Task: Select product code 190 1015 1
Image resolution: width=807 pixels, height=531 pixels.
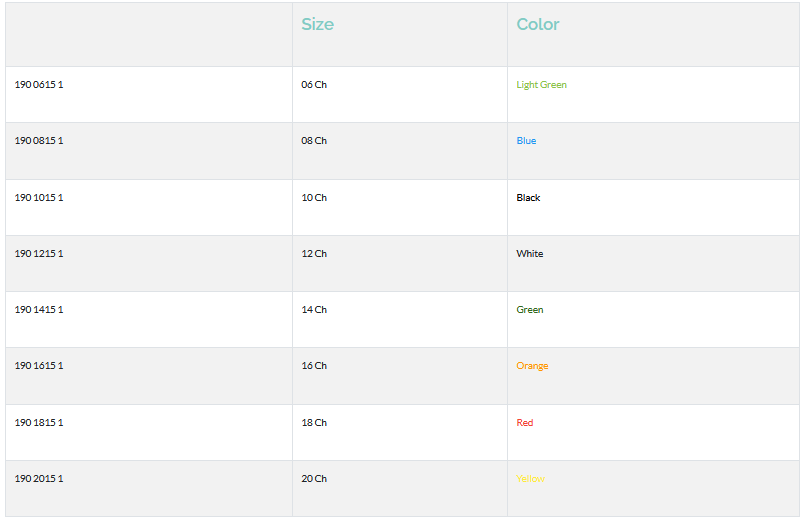Action: pyautogui.click(x=39, y=198)
